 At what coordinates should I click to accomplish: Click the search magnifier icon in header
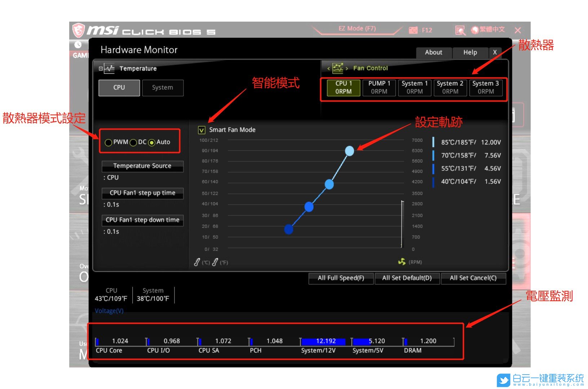point(460,30)
